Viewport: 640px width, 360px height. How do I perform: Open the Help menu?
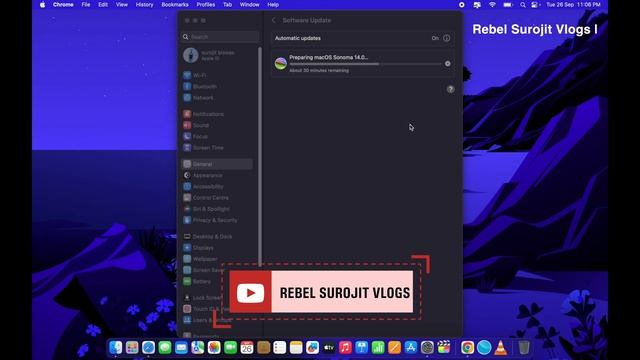click(x=273, y=5)
